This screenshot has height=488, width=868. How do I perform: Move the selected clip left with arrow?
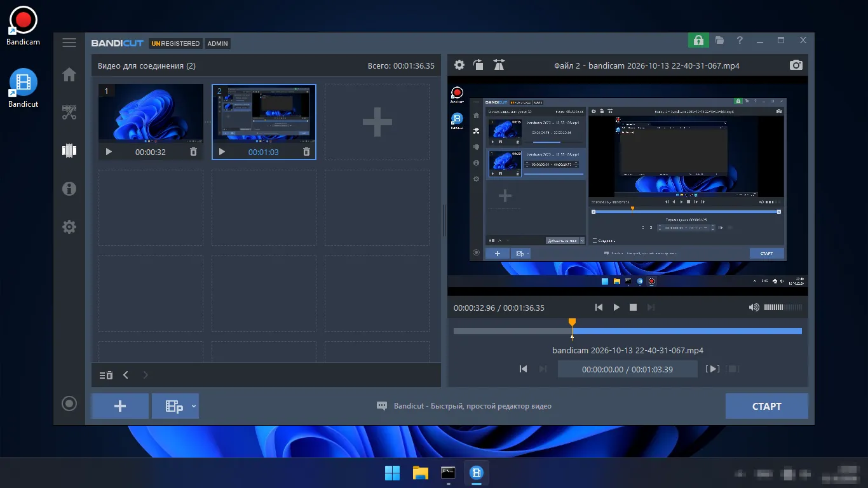tap(126, 375)
